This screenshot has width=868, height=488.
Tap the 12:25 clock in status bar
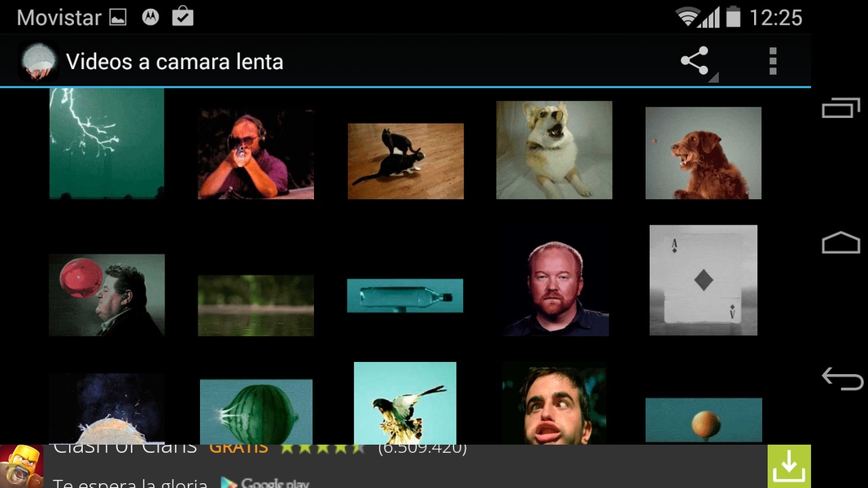pyautogui.click(x=775, y=18)
